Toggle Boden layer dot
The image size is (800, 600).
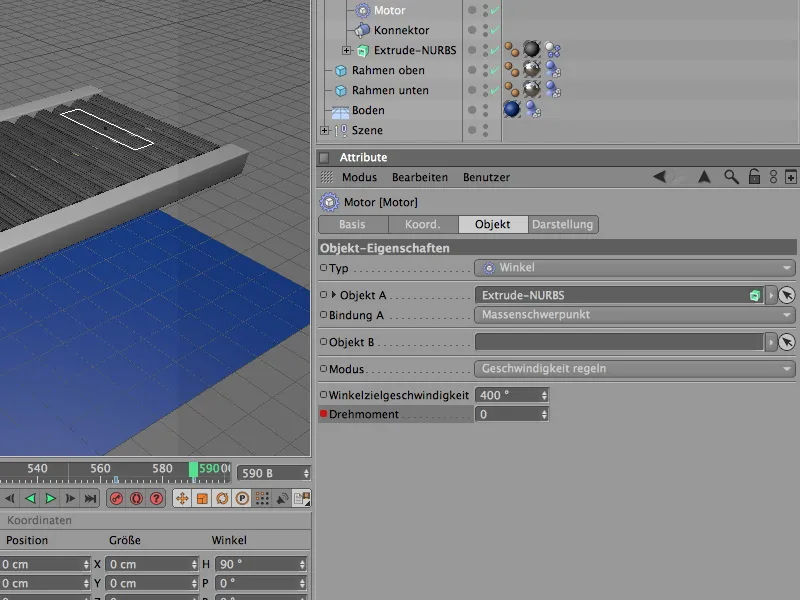[x=472, y=110]
